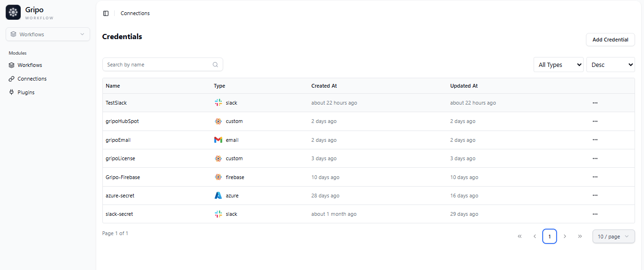Click the Gripo logo icon
This screenshot has width=644, height=270.
(13, 12)
